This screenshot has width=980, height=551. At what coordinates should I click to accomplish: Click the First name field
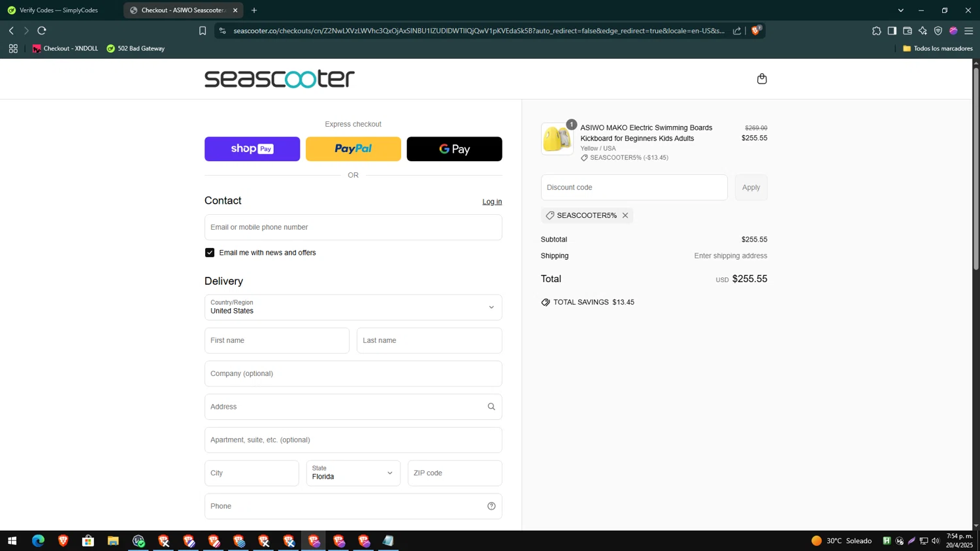point(277,341)
